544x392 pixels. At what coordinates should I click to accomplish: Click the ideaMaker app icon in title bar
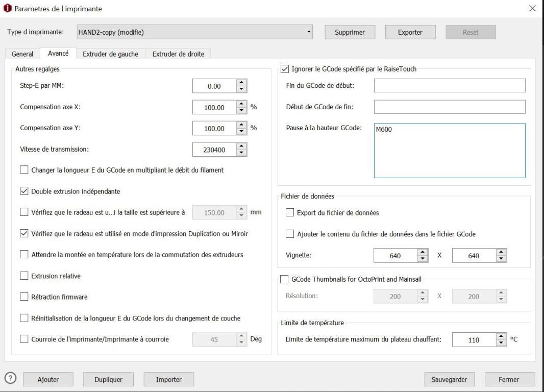(7, 8)
